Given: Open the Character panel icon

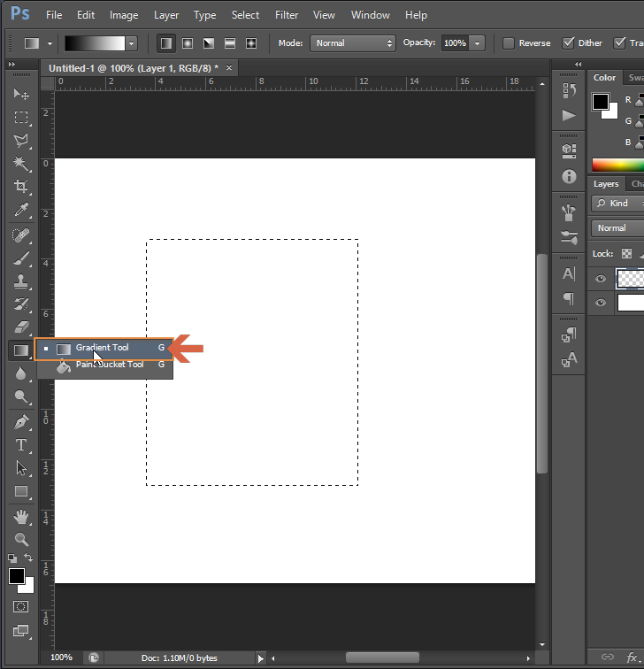Looking at the screenshot, I should 569,273.
